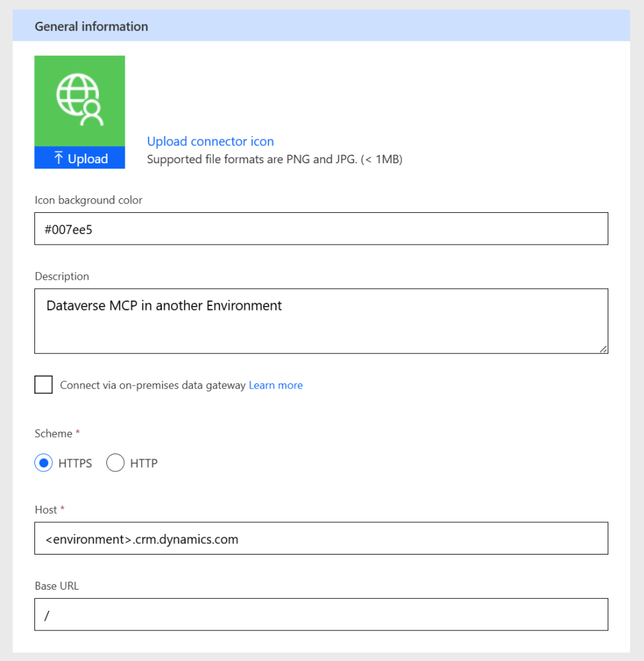
Task: Click the green globe connector icon preview
Action: click(79, 100)
